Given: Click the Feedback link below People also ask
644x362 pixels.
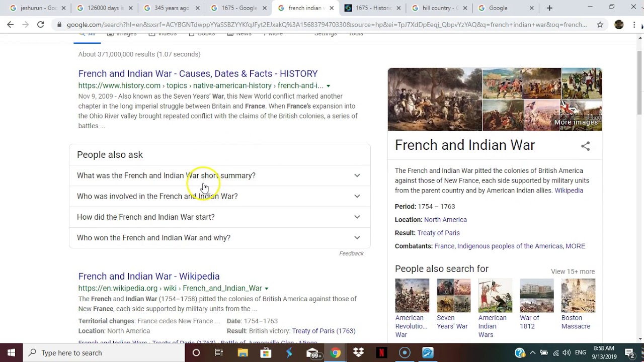Looking at the screenshot, I should 351,253.
